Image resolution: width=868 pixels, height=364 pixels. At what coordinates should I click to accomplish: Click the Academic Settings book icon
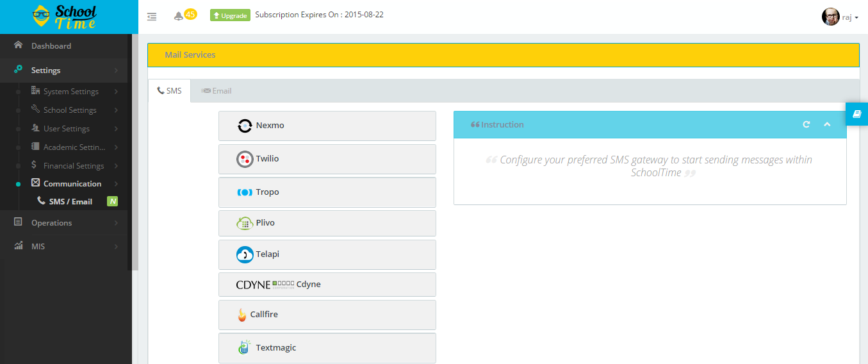pos(35,147)
